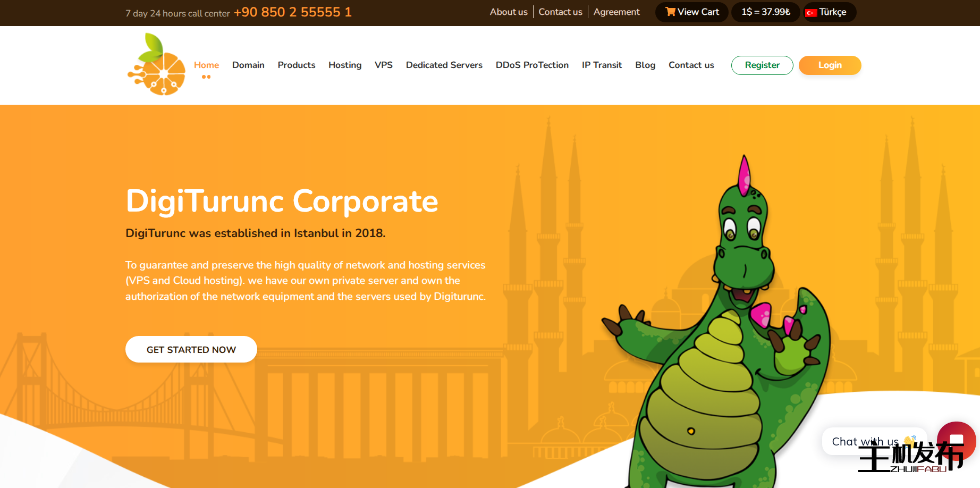Open the Domain menu item
980x488 pixels.
click(x=248, y=65)
